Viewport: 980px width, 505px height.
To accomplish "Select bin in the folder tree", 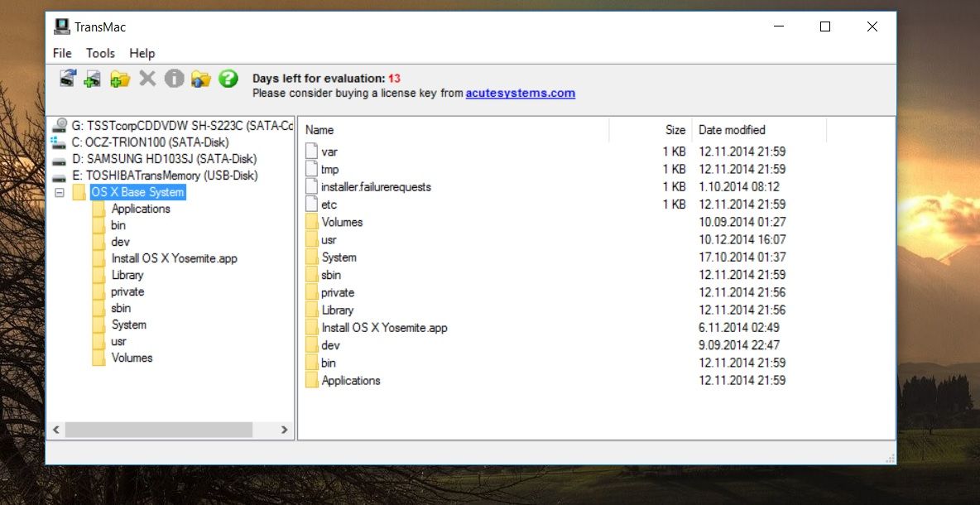I will 118,225.
